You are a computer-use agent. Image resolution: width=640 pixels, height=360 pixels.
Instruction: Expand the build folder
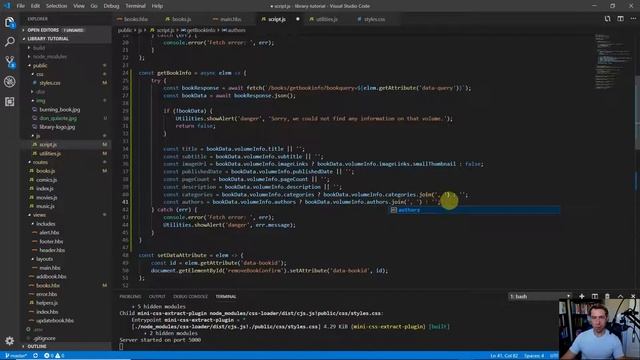[x=39, y=48]
